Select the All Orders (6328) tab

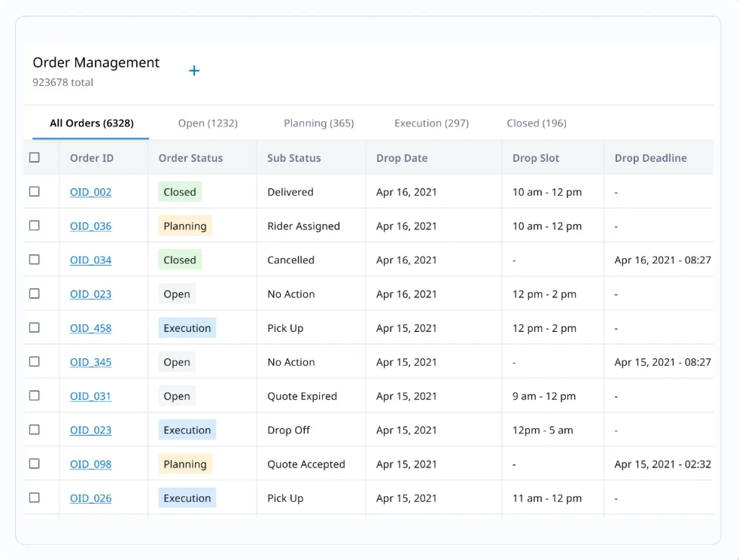pyautogui.click(x=91, y=123)
